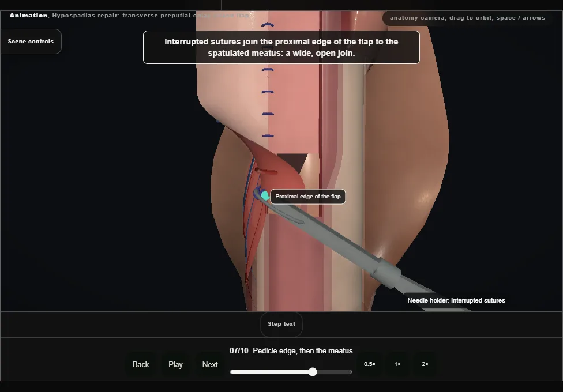Start the animation with Play

click(x=175, y=364)
